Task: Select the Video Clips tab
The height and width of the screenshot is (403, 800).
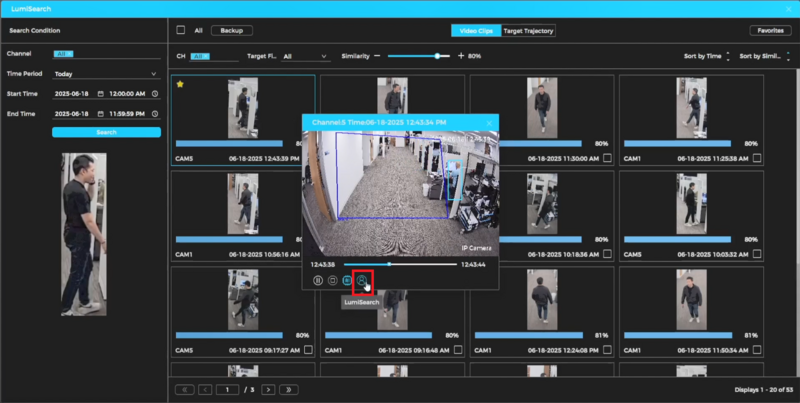Action: point(474,31)
